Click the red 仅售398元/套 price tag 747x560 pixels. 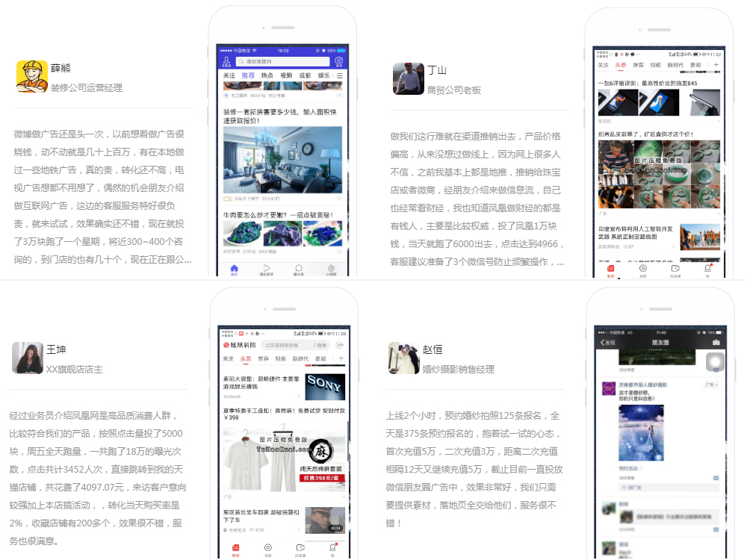pos(321,478)
